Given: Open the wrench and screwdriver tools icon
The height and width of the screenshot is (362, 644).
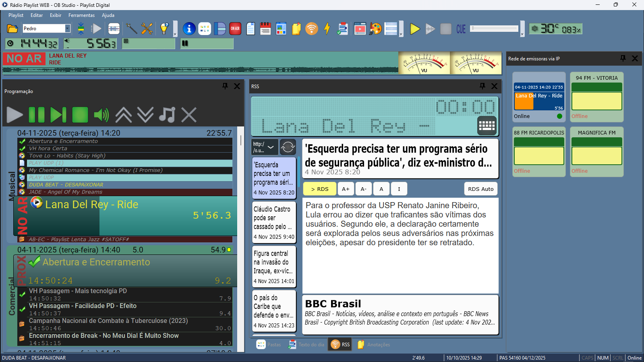Looking at the screenshot, I should click(147, 29).
